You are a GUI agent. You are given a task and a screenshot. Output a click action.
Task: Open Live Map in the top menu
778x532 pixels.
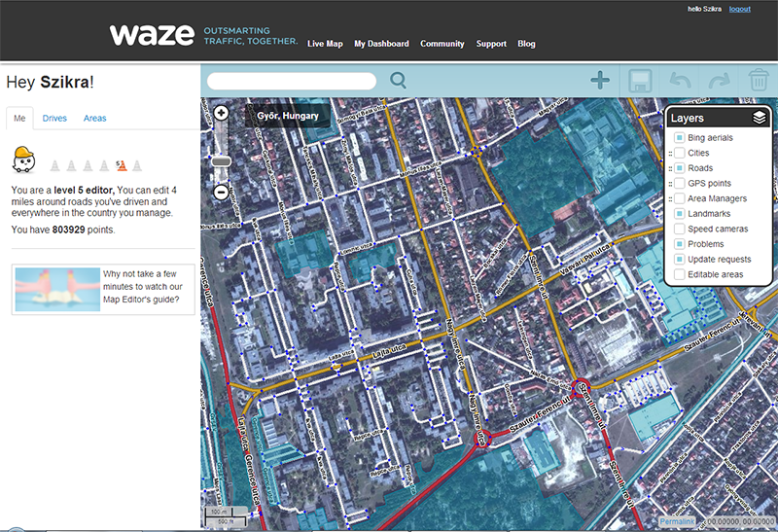[325, 44]
